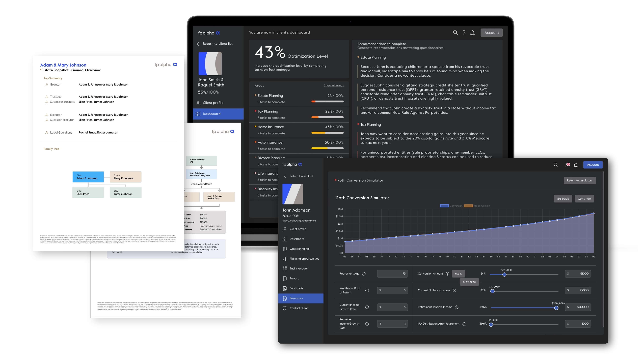Image resolution: width=644 pixels, height=362 pixels.
Task: Click Current Ordinary Income info icon
Action: 454,291
